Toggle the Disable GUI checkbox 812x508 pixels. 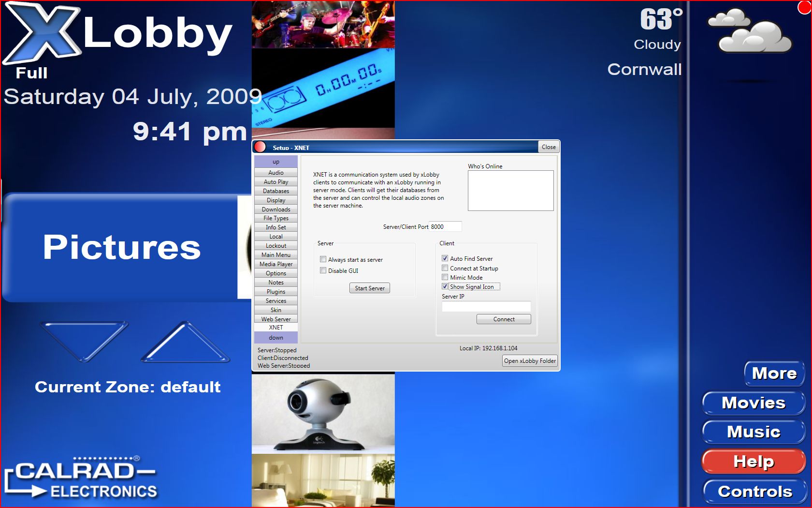point(323,270)
